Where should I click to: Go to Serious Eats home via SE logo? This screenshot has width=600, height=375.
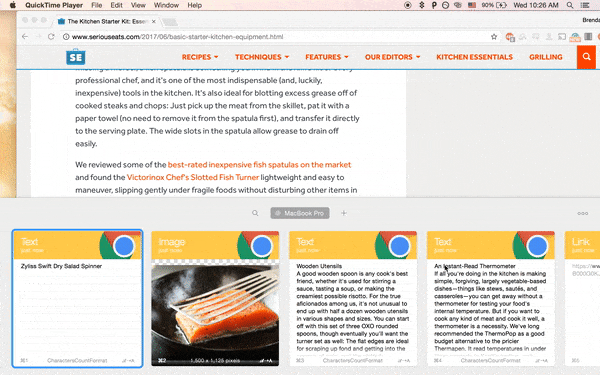coord(75,57)
